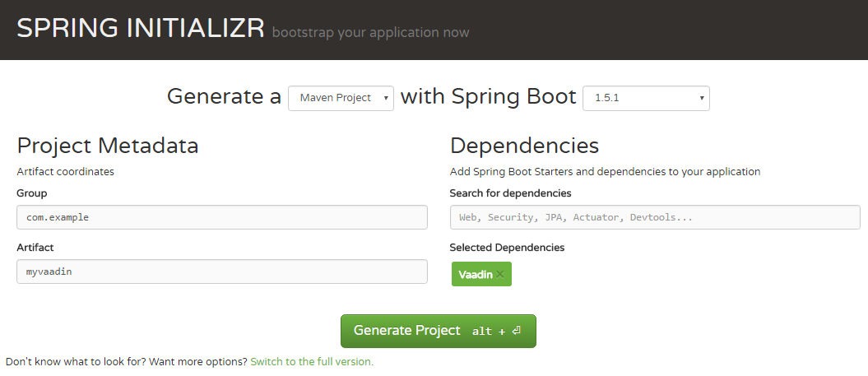Click the enter-key symbol in the Generate Project shortcut
The width and height of the screenshot is (868, 376).
517,331
